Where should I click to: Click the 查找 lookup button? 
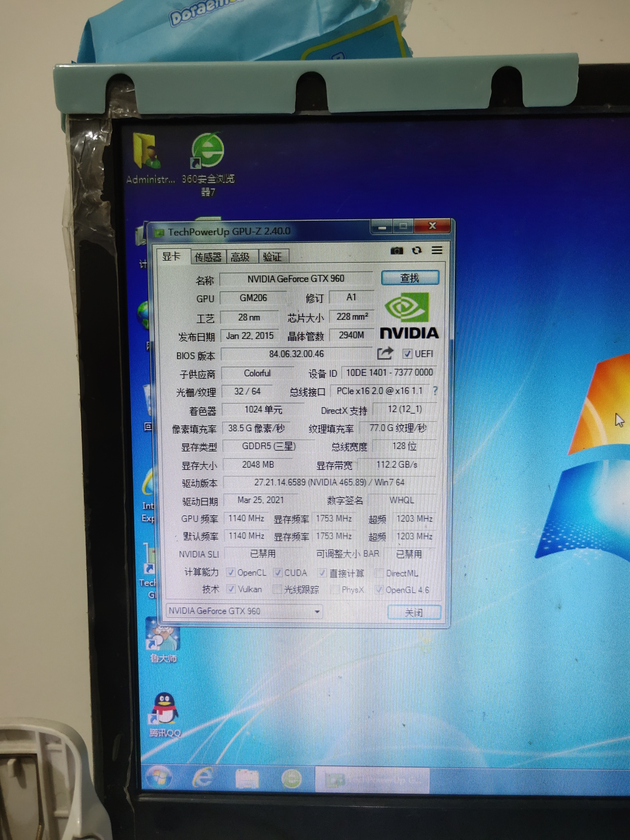click(410, 277)
